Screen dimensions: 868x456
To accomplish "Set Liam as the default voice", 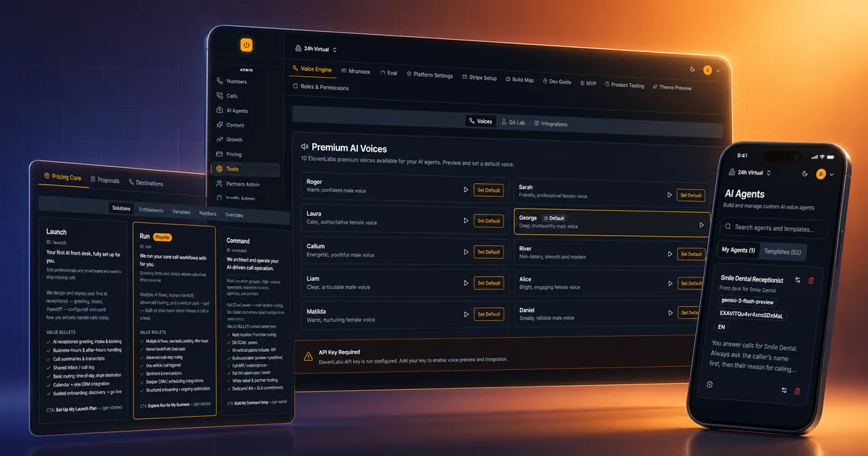I will [488, 283].
